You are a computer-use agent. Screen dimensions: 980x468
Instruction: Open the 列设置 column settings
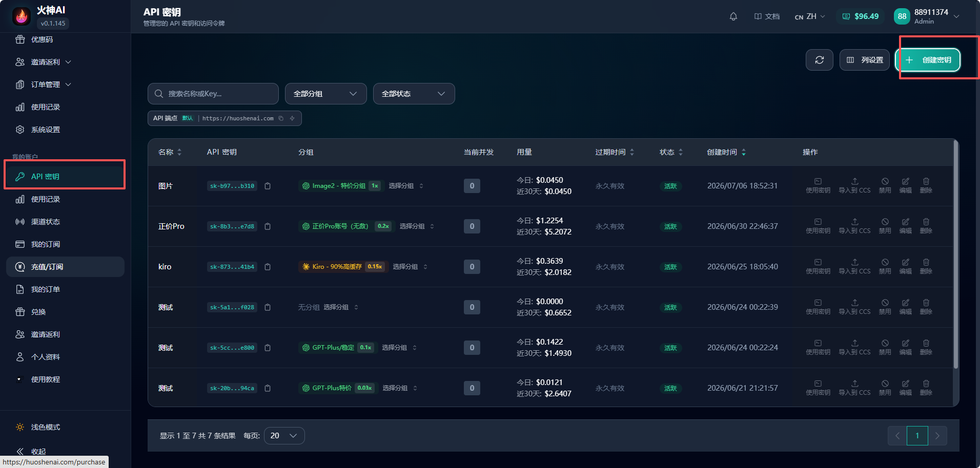pyautogui.click(x=864, y=60)
